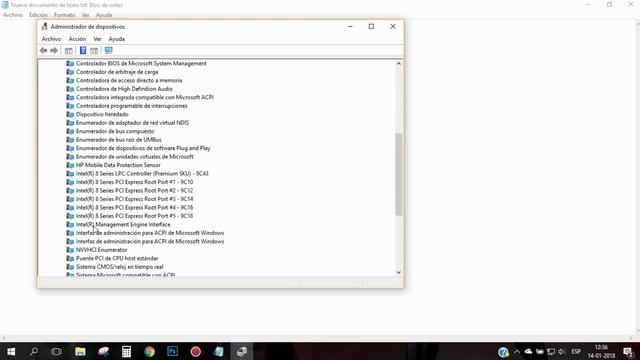Image resolution: width=640 pixels, height=360 pixels.
Task: Open the Archivo menu in Administrador de dispositivos
Action: 51,39
